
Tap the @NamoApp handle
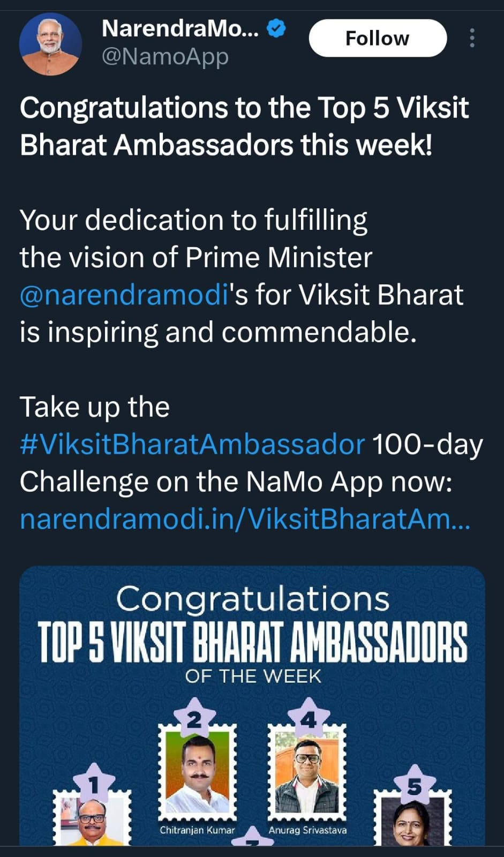[x=165, y=56]
